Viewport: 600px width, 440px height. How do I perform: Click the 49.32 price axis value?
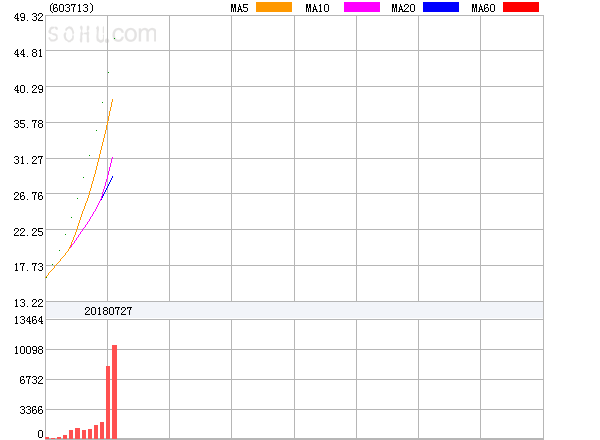coord(29,17)
